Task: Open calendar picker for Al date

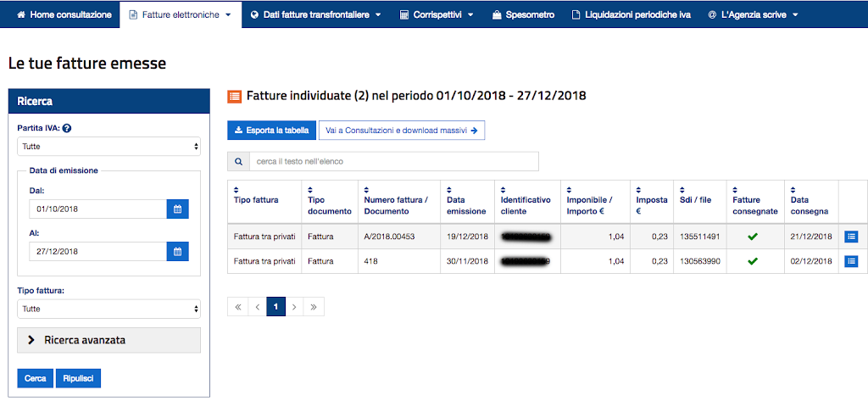Action: 177,251
